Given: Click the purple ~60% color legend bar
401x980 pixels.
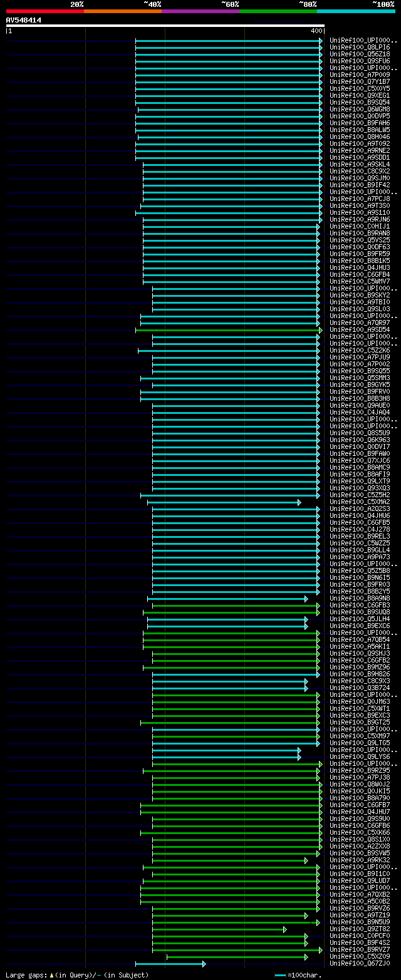Looking at the screenshot, I should tap(200, 11).
